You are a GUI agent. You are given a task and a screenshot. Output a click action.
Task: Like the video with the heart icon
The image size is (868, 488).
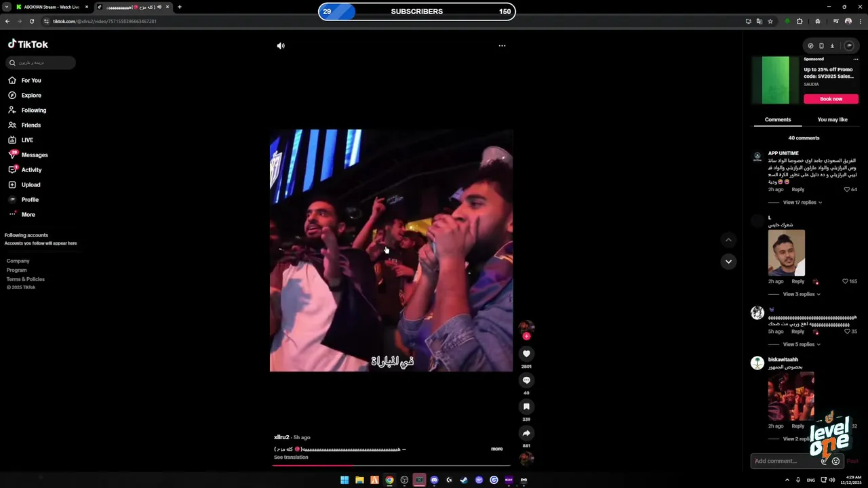[x=526, y=354]
